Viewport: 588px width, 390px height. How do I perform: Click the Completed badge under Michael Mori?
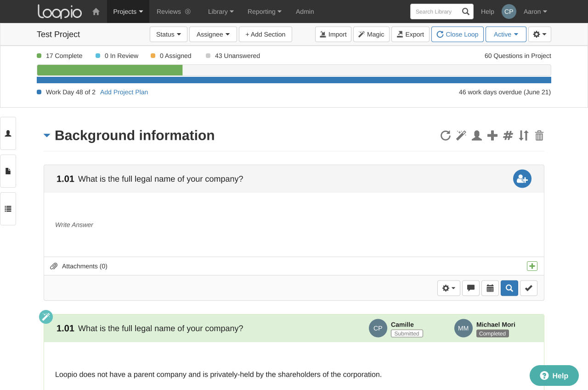(492, 333)
